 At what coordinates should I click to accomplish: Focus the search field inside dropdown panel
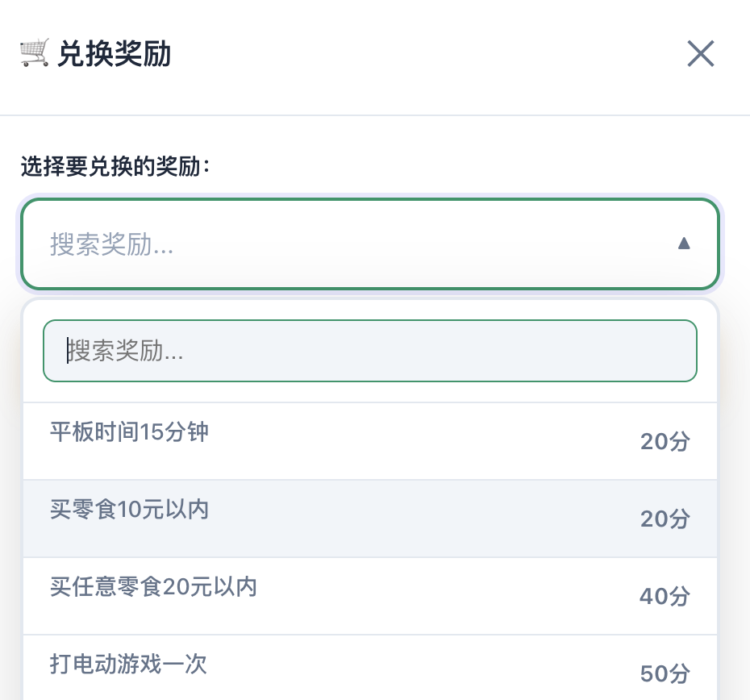(369, 351)
